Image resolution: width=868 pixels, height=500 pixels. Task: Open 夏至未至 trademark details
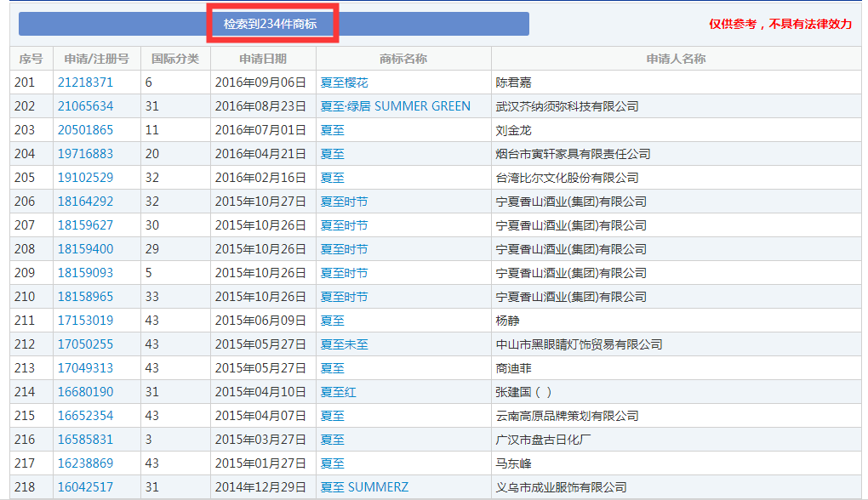[344, 344]
